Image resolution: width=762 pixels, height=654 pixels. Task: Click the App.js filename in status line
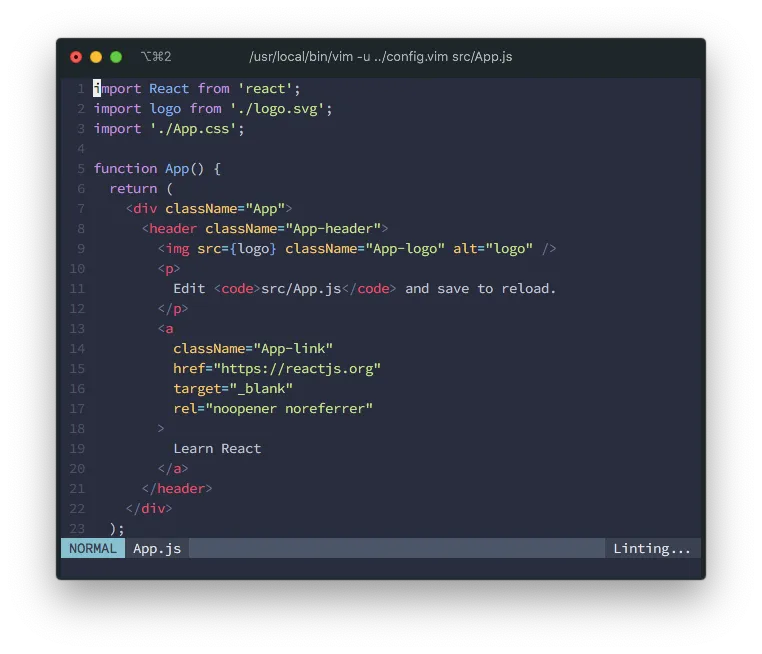point(157,549)
